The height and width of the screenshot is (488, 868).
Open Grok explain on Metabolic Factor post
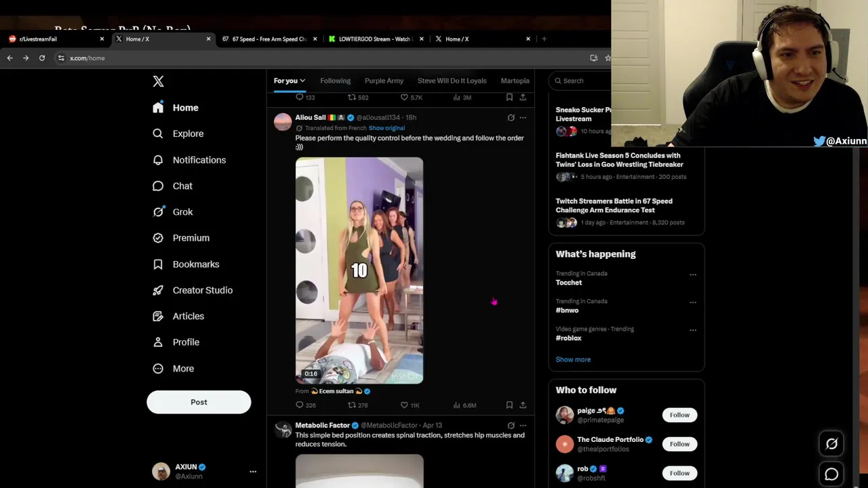click(x=511, y=426)
